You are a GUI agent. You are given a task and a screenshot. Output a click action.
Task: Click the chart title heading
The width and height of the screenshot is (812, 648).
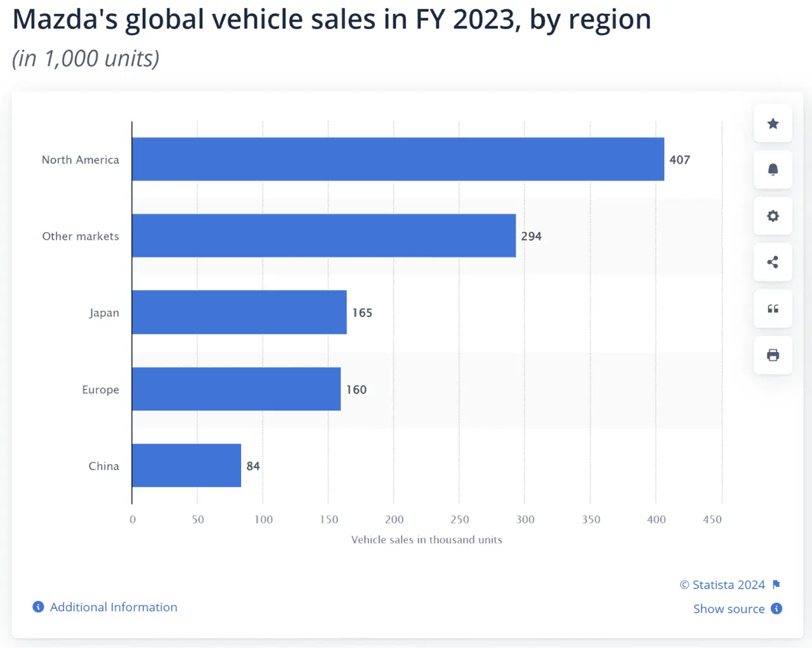pos(332,19)
